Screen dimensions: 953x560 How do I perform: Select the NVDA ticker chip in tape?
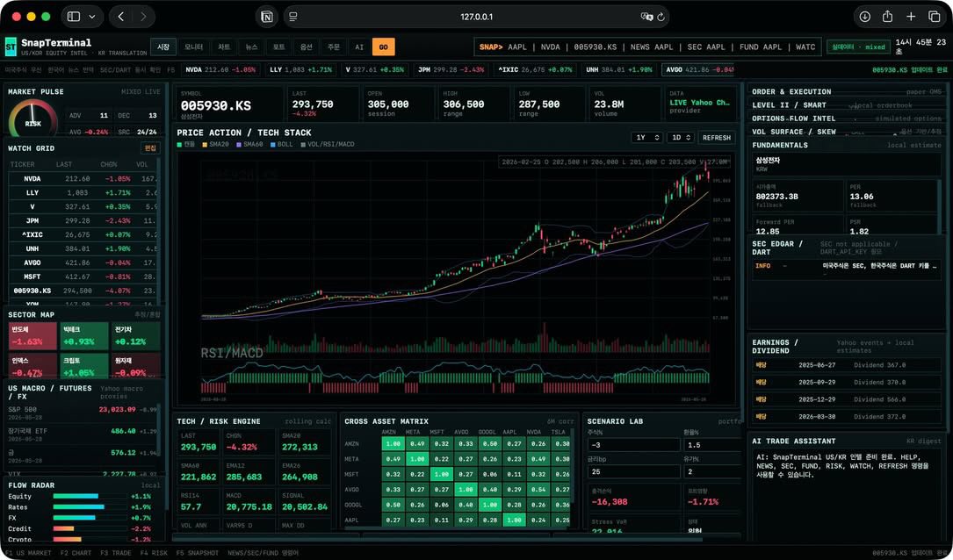(x=220, y=70)
